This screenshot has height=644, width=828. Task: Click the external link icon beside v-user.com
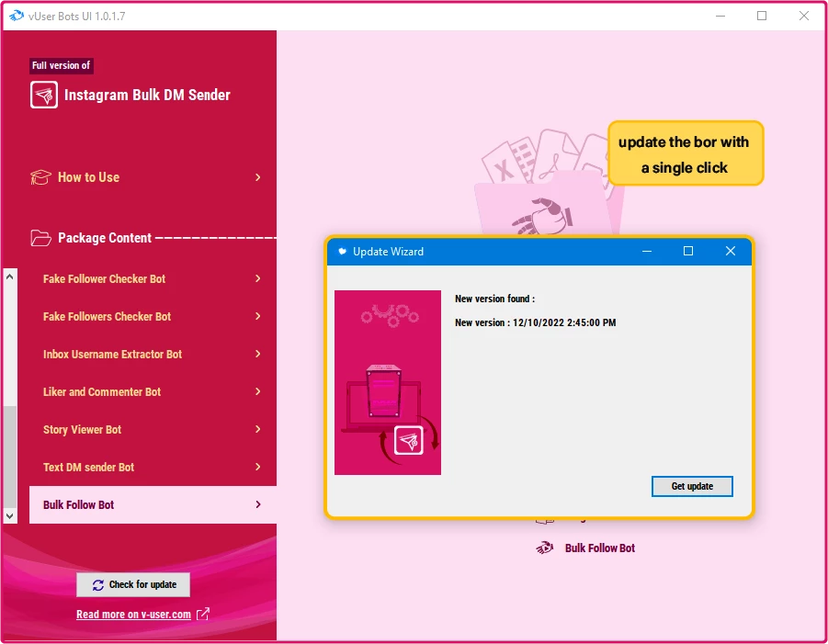pos(203,614)
